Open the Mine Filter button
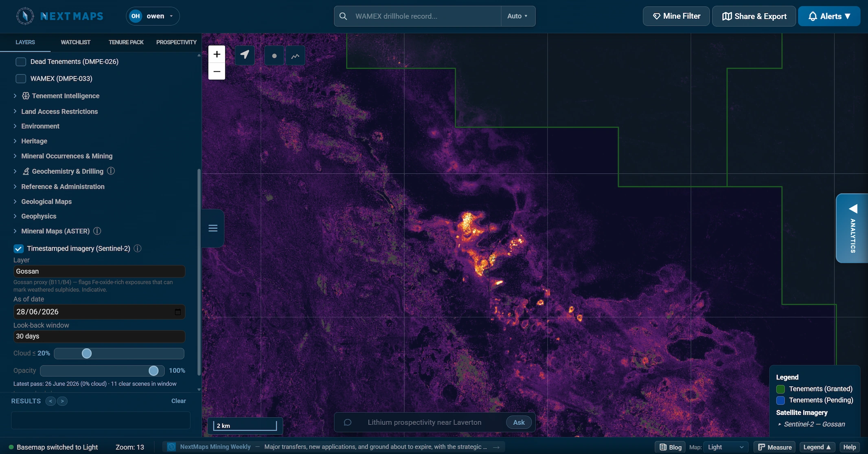868x454 pixels. pyautogui.click(x=676, y=16)
